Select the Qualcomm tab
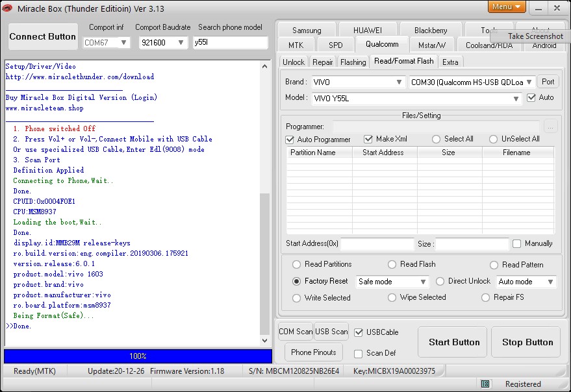 [x=382, y=44]
